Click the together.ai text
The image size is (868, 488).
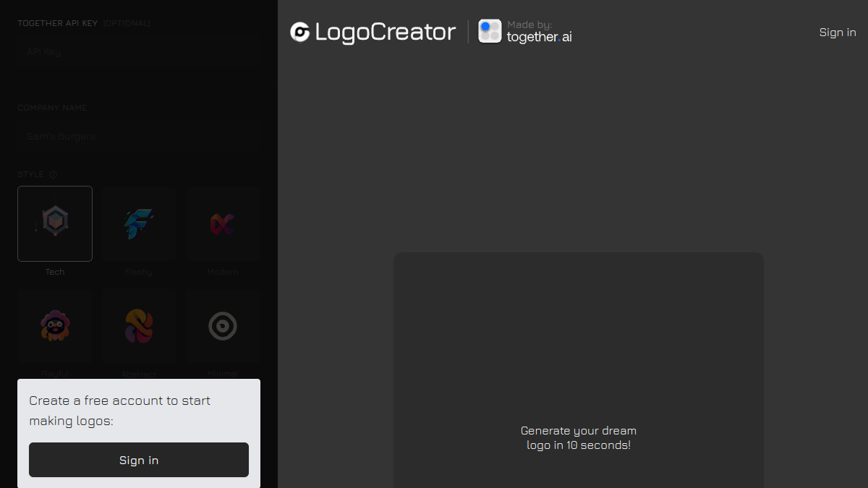click(540, 38)
